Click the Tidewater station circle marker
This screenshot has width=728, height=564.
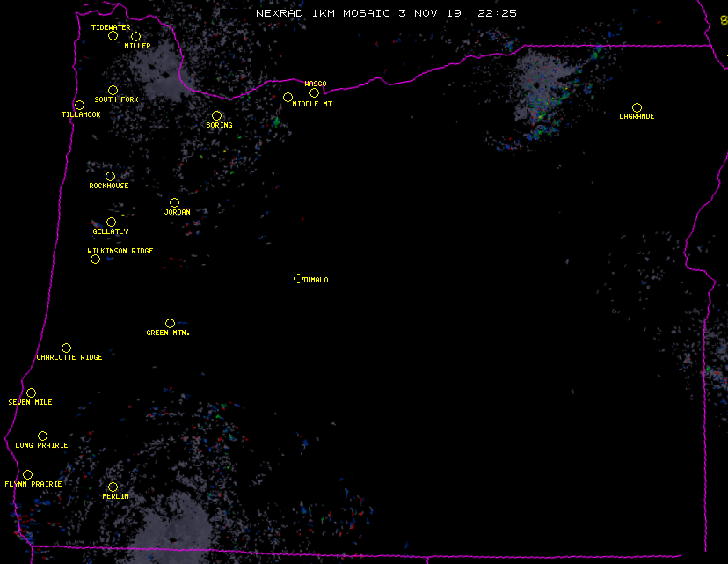[113, 36]
